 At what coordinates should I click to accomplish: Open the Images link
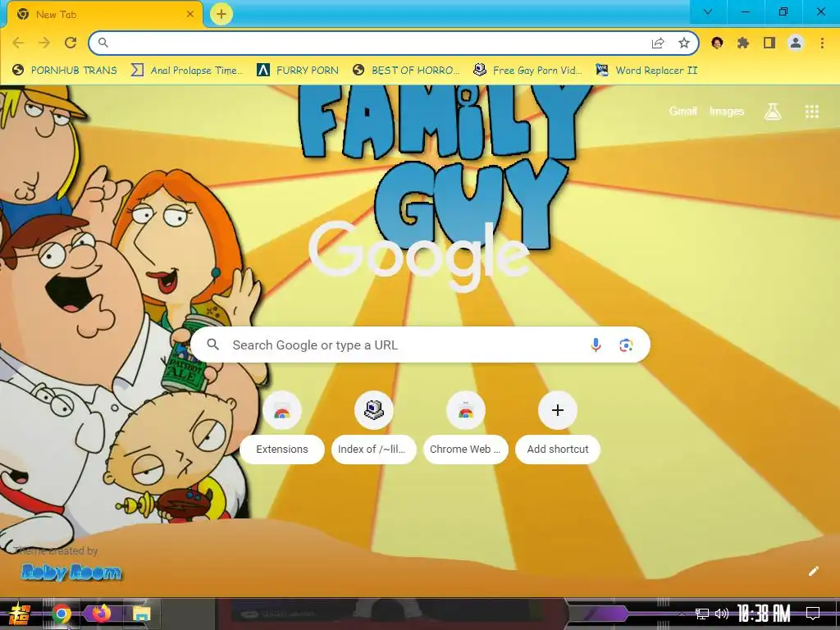[727, 111]
